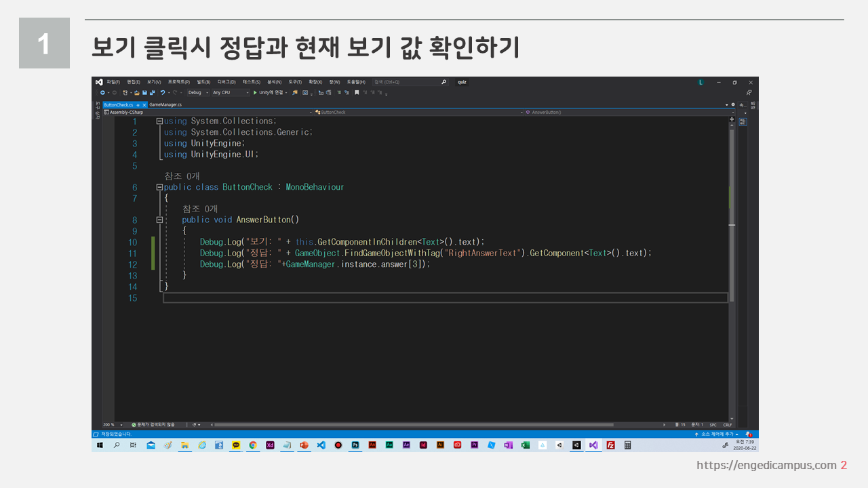Open Premiere Pro from the taskbar

(x=475, y=445)
